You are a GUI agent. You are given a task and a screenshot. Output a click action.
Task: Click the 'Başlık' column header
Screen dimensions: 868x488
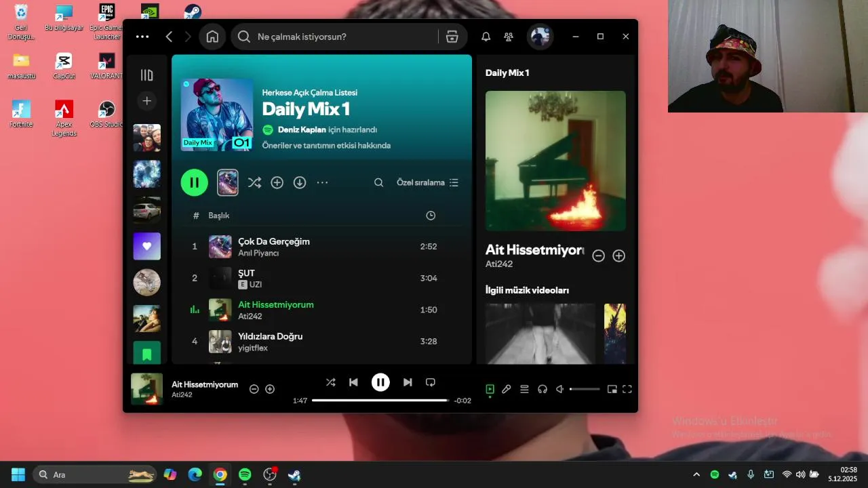point(218,216)
